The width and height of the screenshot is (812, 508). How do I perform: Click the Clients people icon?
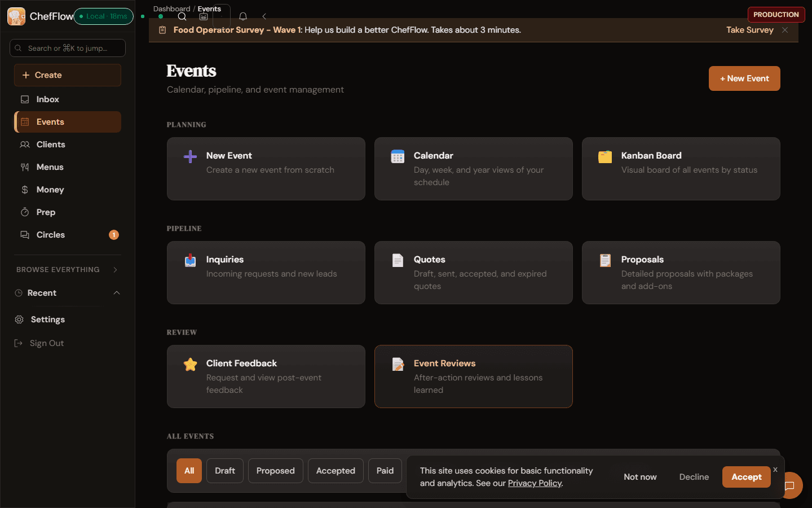25,144
